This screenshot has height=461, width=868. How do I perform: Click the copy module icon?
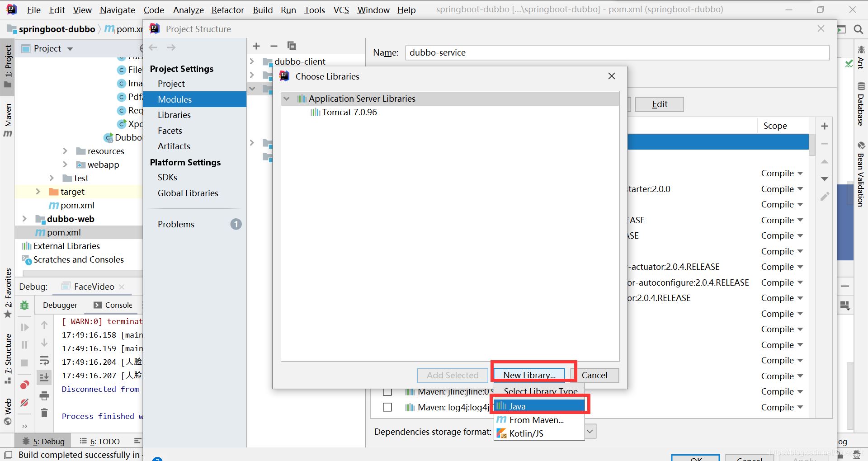[x=292, y=46]
